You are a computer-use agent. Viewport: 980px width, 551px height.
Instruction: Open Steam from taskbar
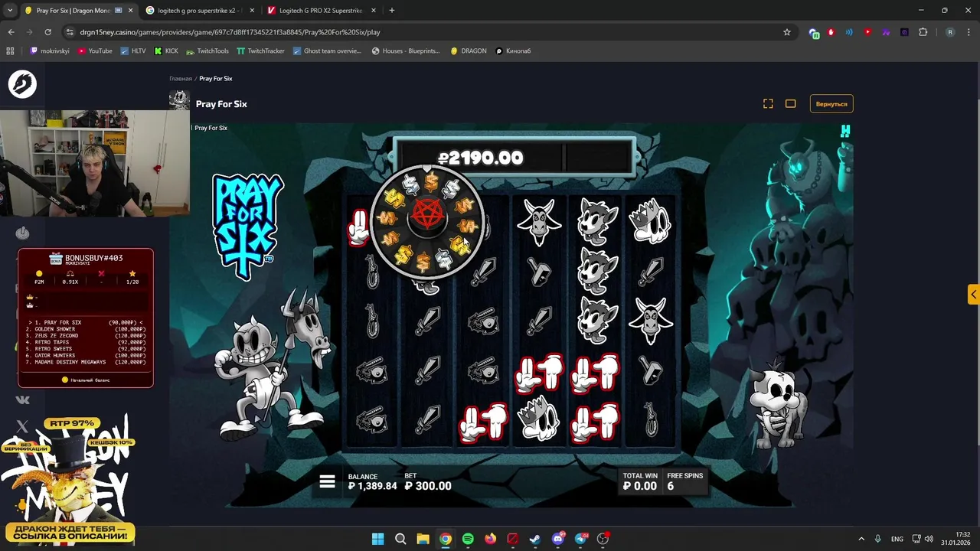[535, 539]
